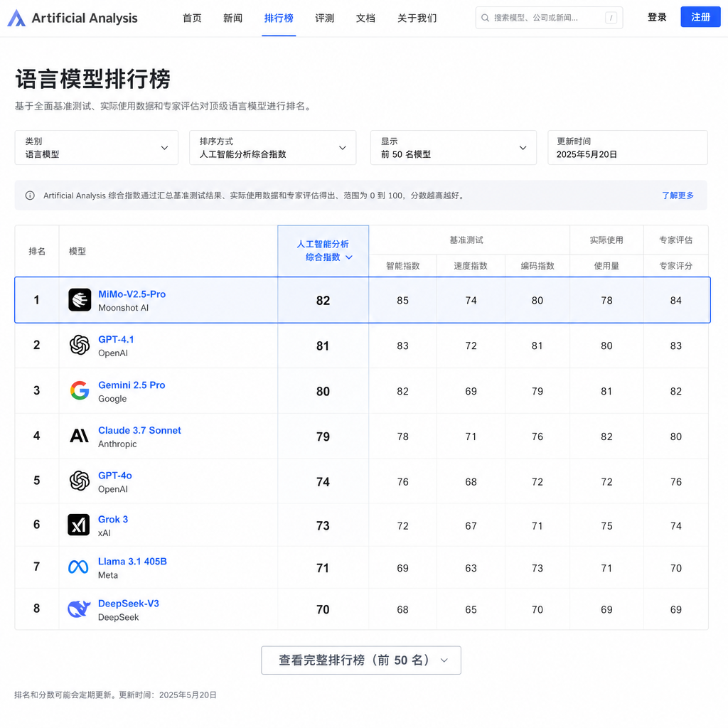The image size is (728, 728).
Task: Click the DeepSeek-V3 whale logo
Action: point(79,609)
